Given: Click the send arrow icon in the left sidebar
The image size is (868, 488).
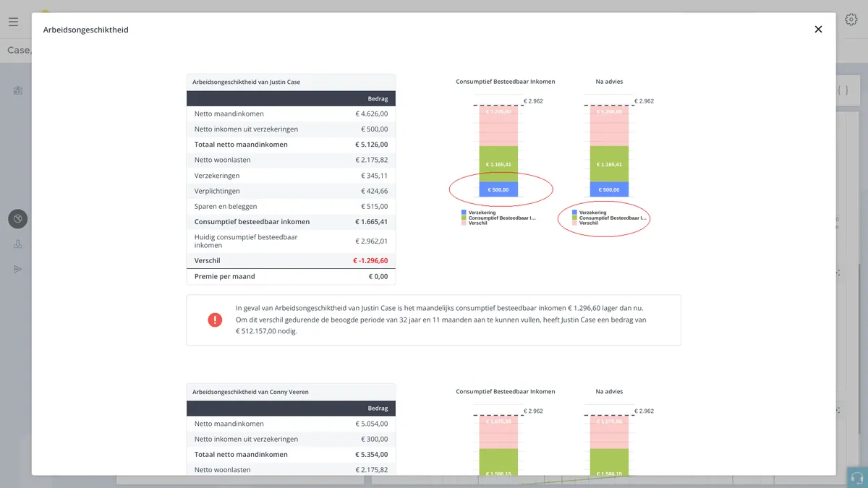Looking at the screenshot, I should click(x=18, y=269).
